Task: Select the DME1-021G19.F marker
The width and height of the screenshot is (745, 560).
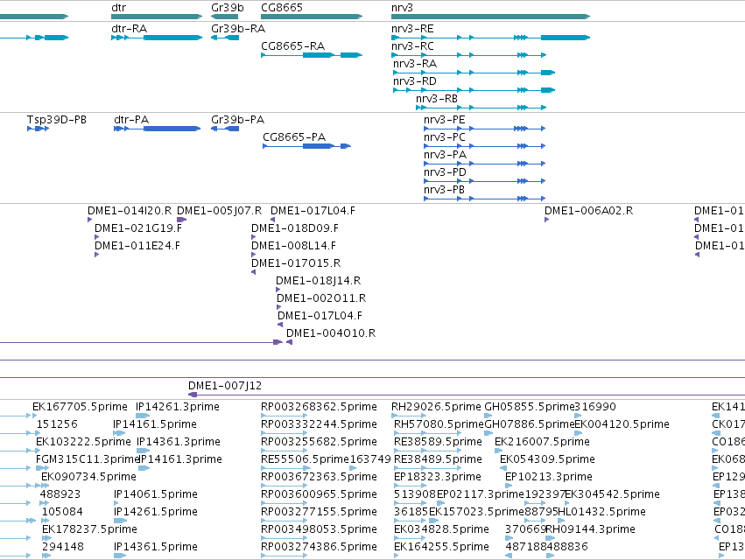Action: [x=97, y=237]
